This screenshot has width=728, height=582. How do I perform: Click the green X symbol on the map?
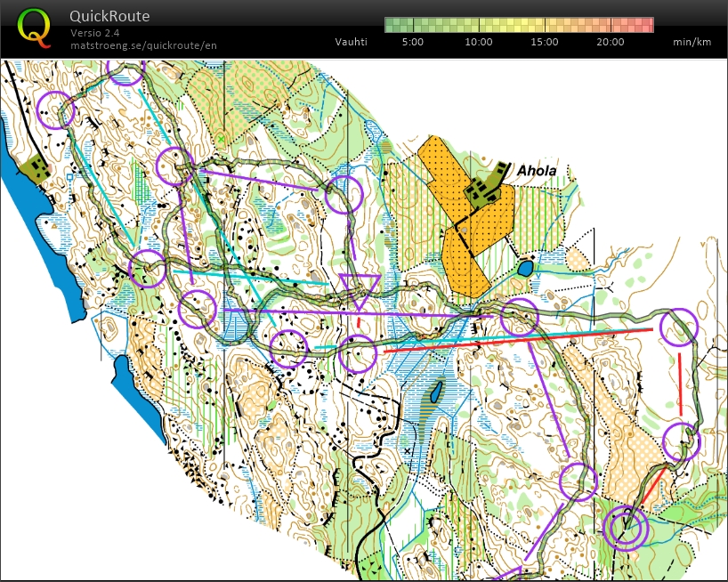click(x=221, y=139)
